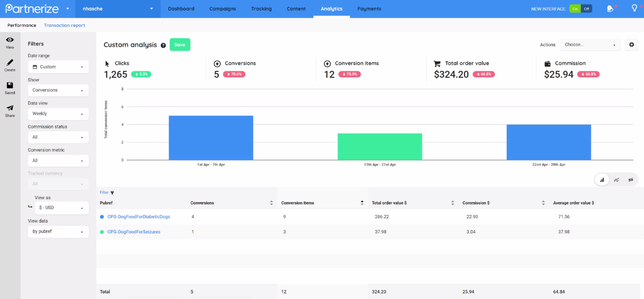This screenshot has width=644, height=299.
Task: Click the Custom analysis help question mark
Action: pyautogui.click(x=163, y=45)
